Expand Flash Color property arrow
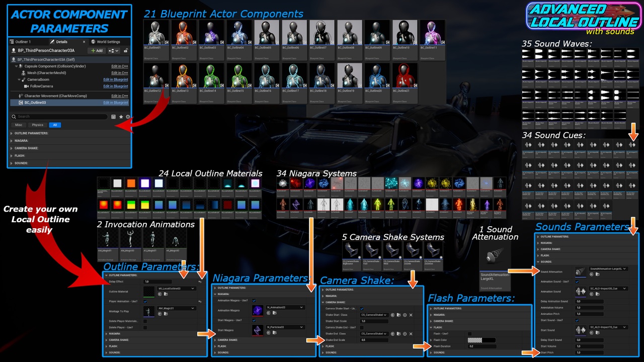This screenshot has width=644, height=362. [431, 340]
